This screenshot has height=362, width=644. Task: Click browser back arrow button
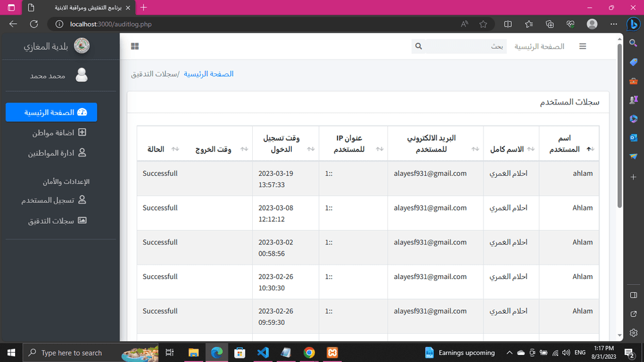point(13,25)
